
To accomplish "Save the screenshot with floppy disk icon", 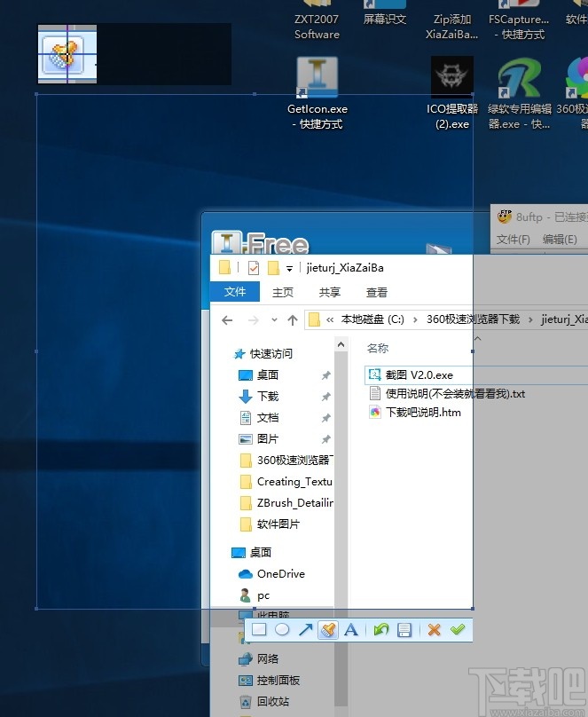I will [404, 630].
